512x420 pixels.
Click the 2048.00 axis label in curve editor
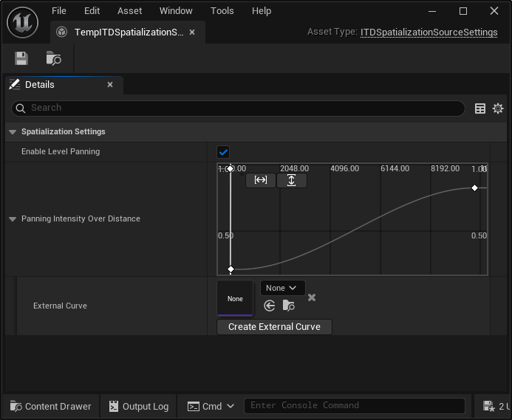click(294, 168)
